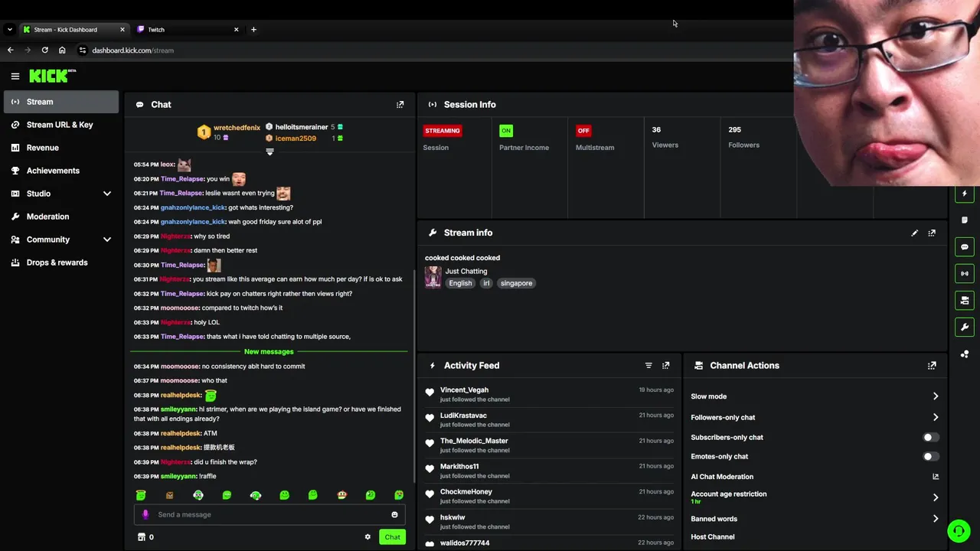Image resolution: width=980 pixels, height=551 pixels.
Task: Open Slow mode options arrow
Action: click(935, 396)
